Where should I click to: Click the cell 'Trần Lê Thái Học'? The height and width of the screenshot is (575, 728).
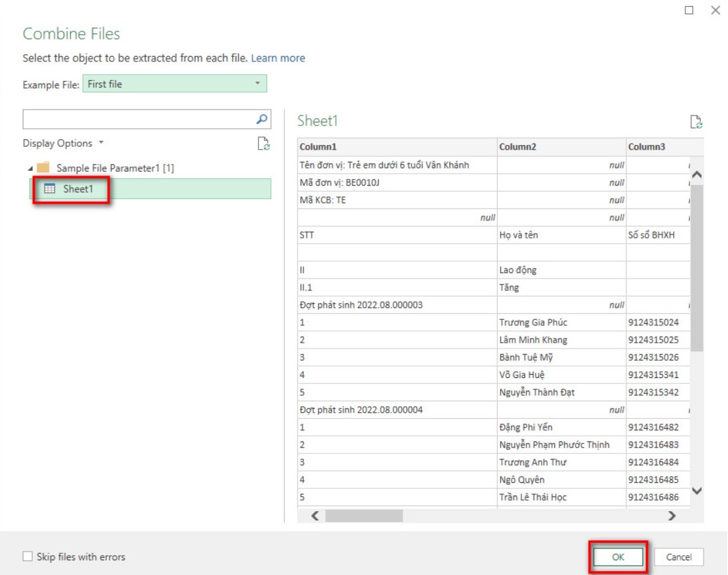[x=561, y=497]
